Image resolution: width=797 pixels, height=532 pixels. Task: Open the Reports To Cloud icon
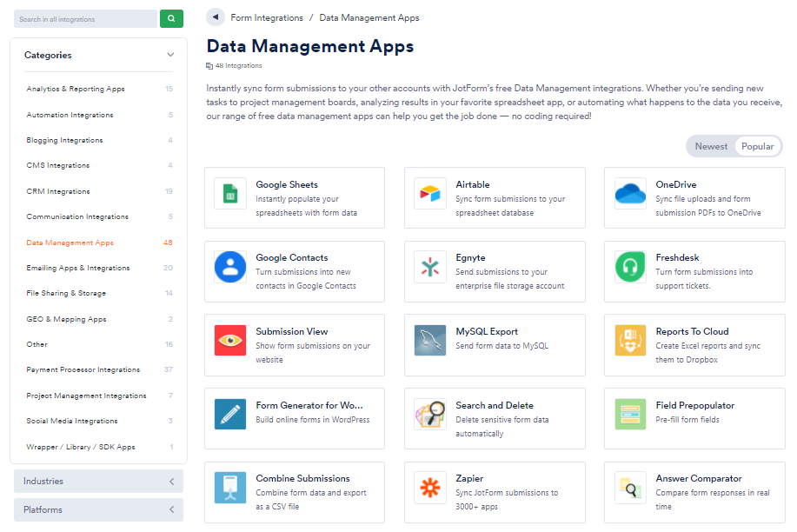click(x=630, y=340)
